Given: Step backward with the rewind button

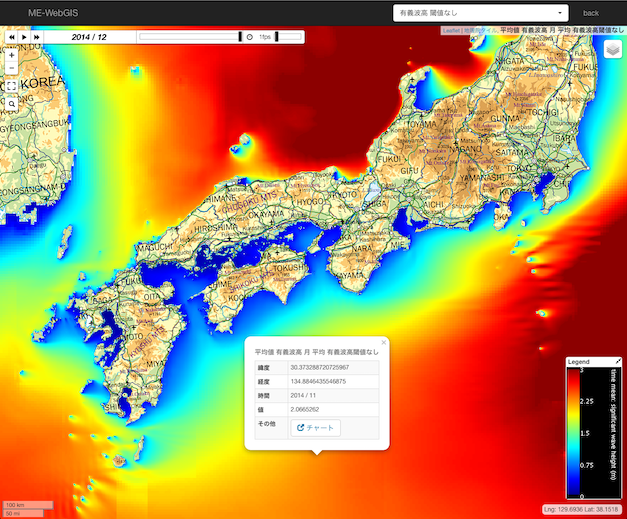Looking at the screenshot, I should point(12,37).
